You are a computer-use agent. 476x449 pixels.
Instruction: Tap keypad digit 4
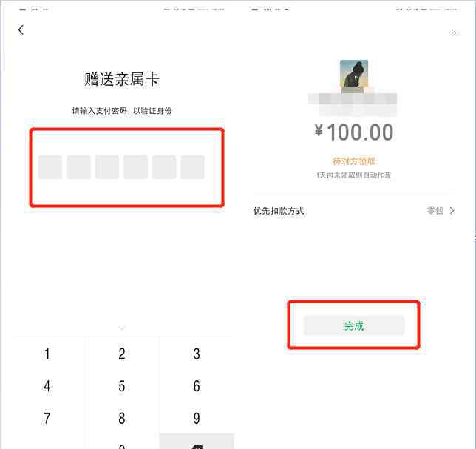(47, 386)
